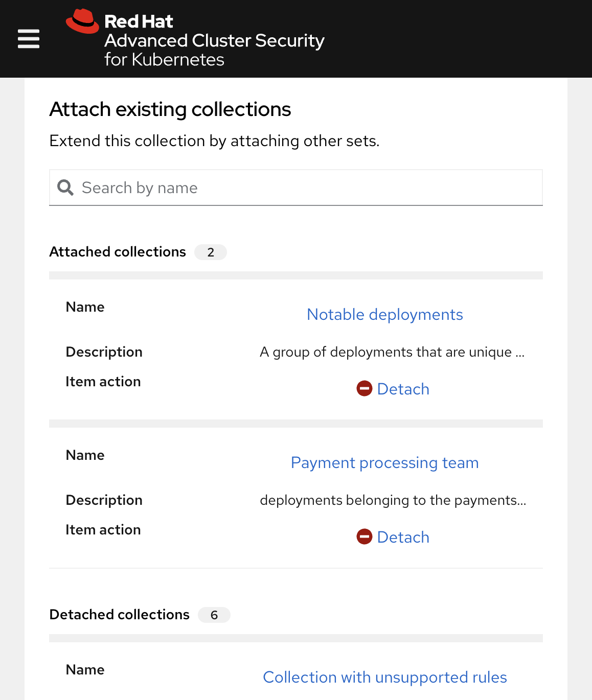Image resolution: width=592 pixels, height=700 pixels.
Task: Open the hamburger navigation menu
Action: (x=29, y=39)
